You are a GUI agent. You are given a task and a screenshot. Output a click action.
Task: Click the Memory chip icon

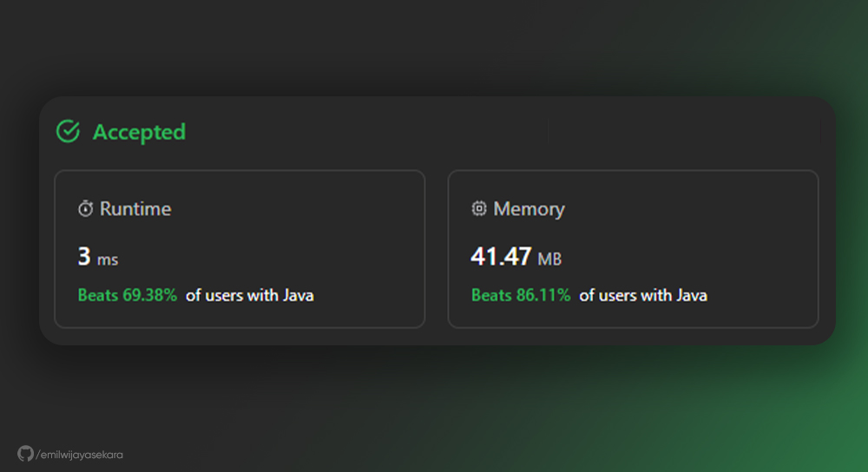[479, 208]
